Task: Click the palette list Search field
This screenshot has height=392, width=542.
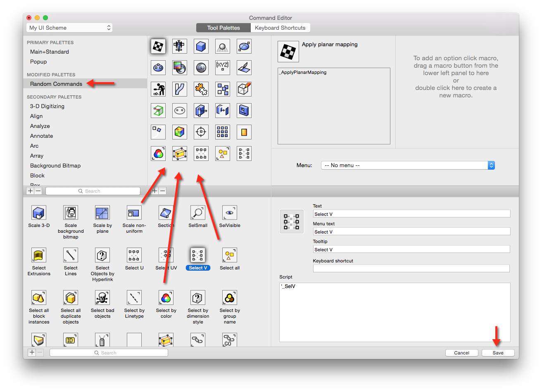Action: 93,191
